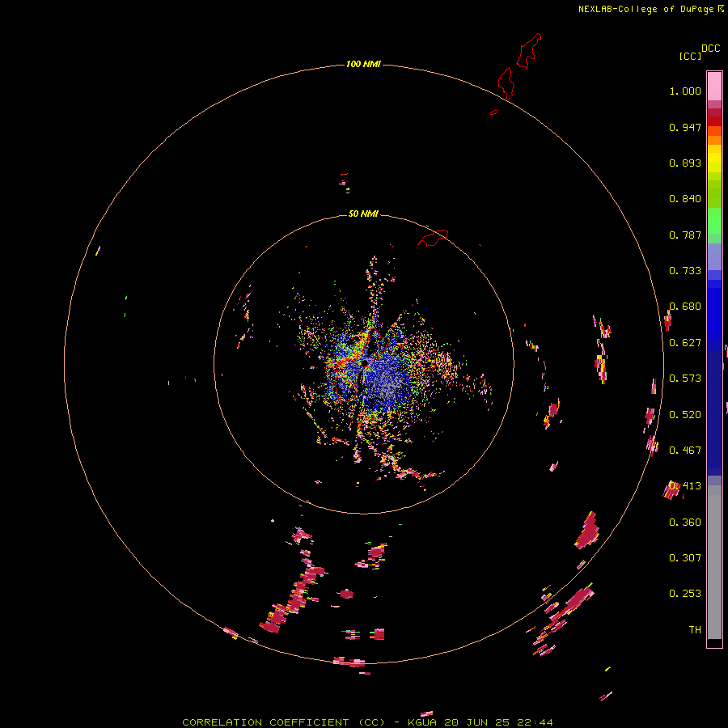
Task: Click the DCC label above the color bar
Action: 710,49
